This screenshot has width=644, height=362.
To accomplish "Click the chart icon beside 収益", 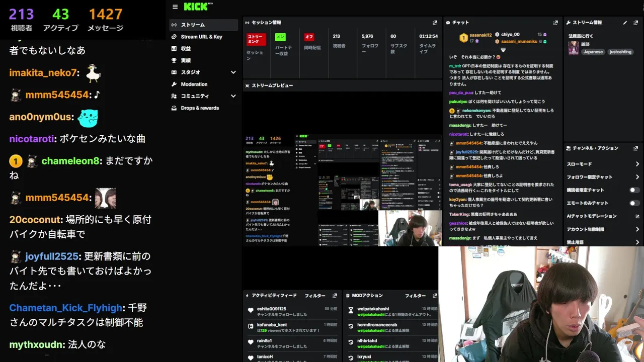I will coord(174,49).
